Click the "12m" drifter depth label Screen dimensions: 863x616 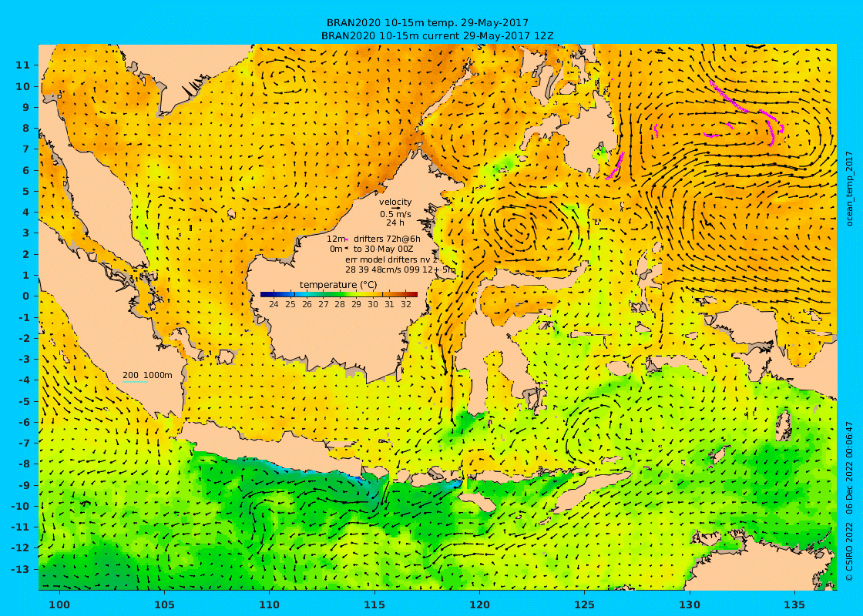pos(335,239)
